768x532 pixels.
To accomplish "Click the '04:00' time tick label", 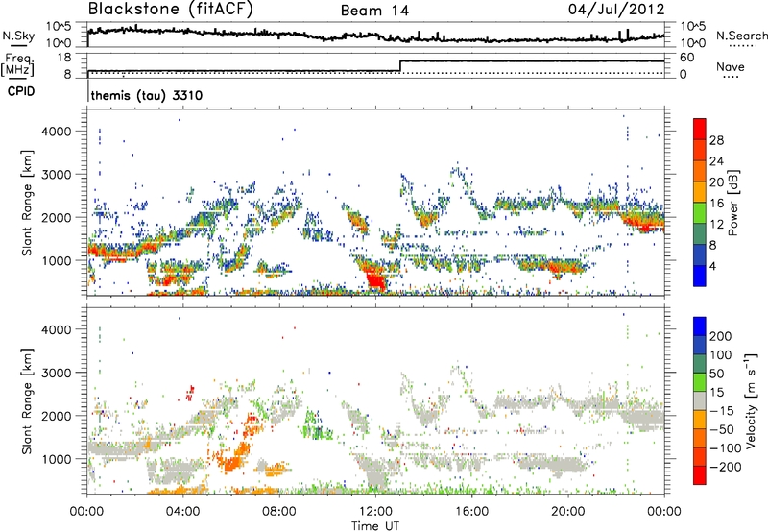I will click(x=182, y=512).
